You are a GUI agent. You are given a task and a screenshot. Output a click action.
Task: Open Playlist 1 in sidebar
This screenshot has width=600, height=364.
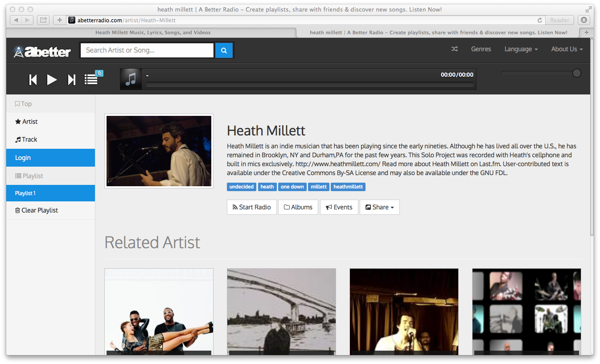pos(51,193)
